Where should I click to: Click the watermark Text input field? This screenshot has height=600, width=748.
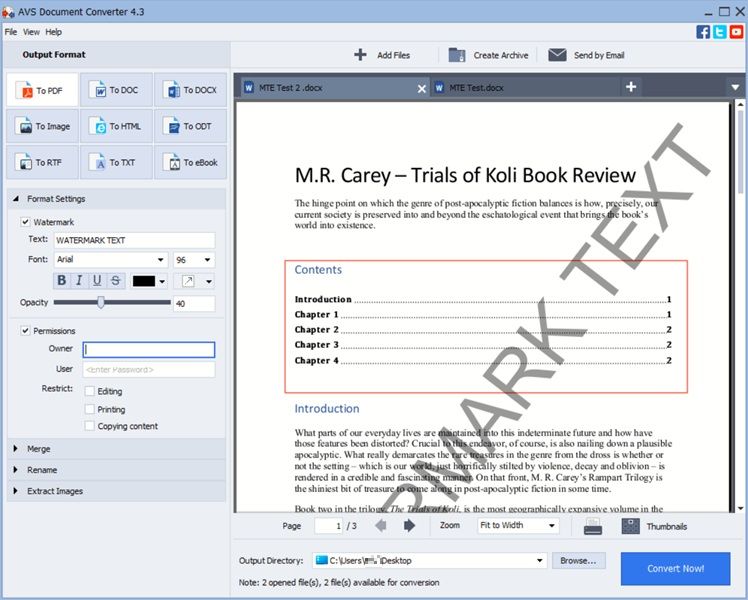coord(135,240)
